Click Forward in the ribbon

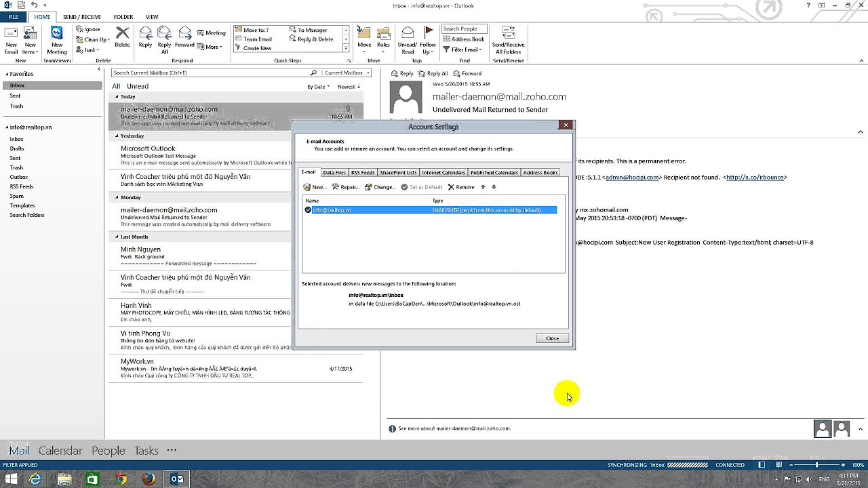(x=184, y=37)
